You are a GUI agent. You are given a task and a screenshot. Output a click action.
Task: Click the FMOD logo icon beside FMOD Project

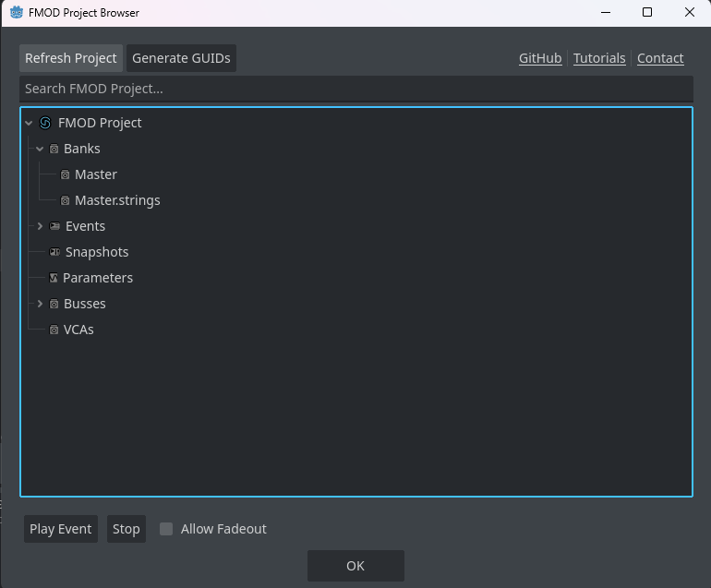pos(45,123)
